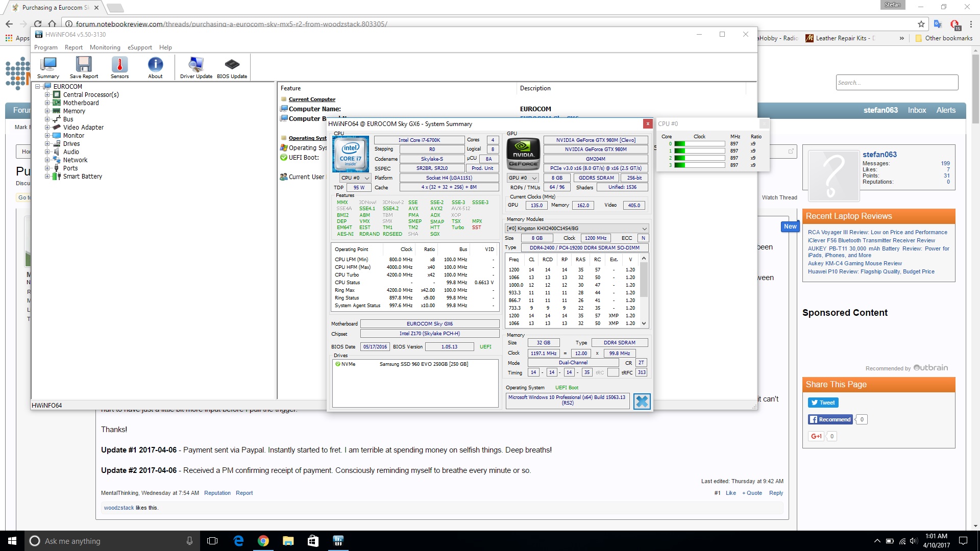Click the bookmark star icon
The image size is (980, 551).
click(x=921, y=24)
